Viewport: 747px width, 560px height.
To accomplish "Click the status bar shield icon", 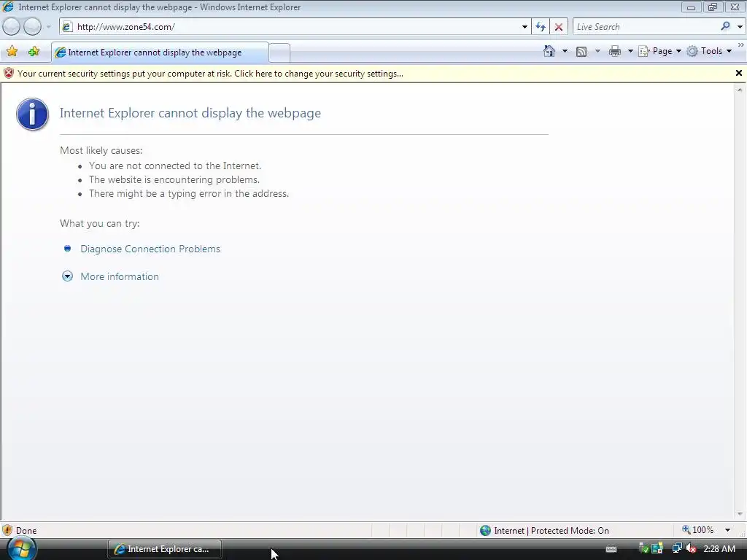I will pyautogui.click(x=7, y=530).
